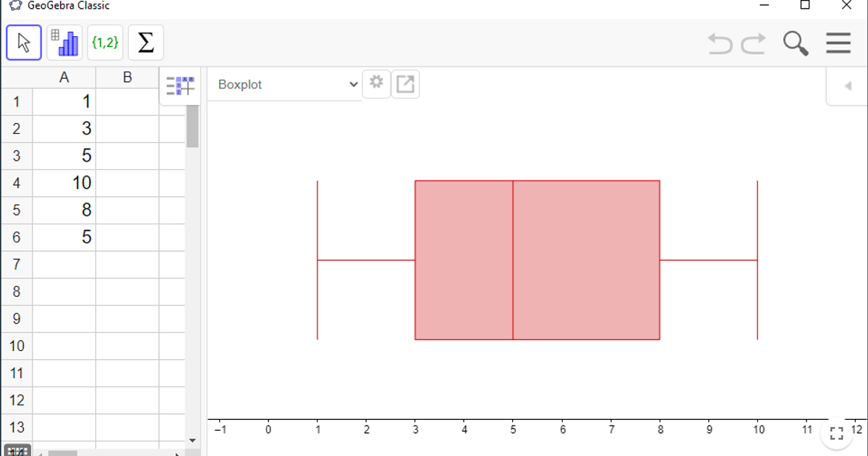Select the Create List {1,2} tool
The width and height of the screenshot is (868, 456).
tap(105, 42)
